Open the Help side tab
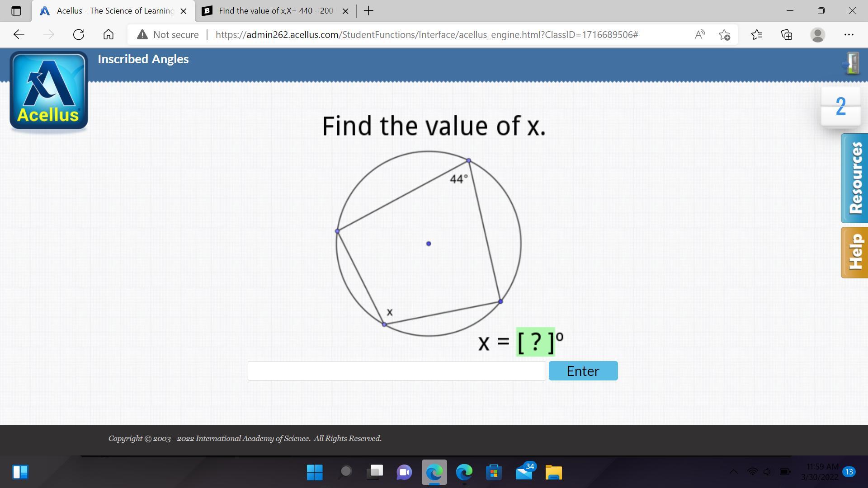This screenshot has height=488, width=868. tap(854, 252)
